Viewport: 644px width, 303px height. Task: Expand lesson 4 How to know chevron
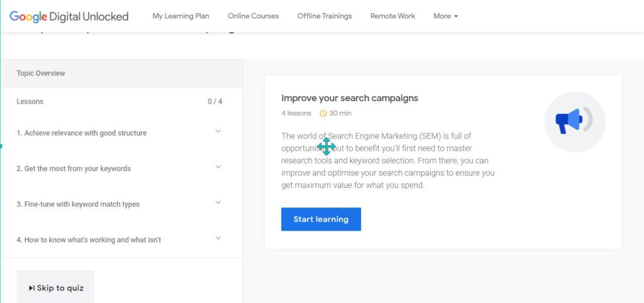pos(218,238)
